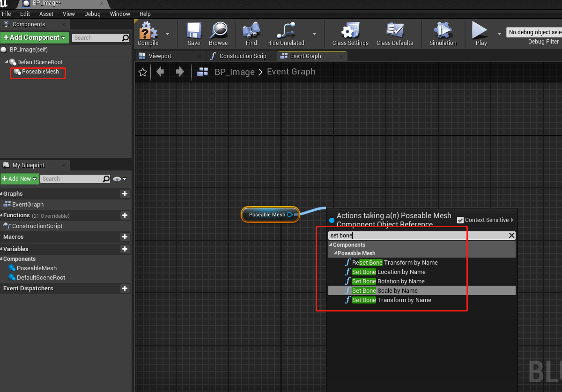Enable Hide Unrelated nodes
562x392 pixels.
point(286,33)
